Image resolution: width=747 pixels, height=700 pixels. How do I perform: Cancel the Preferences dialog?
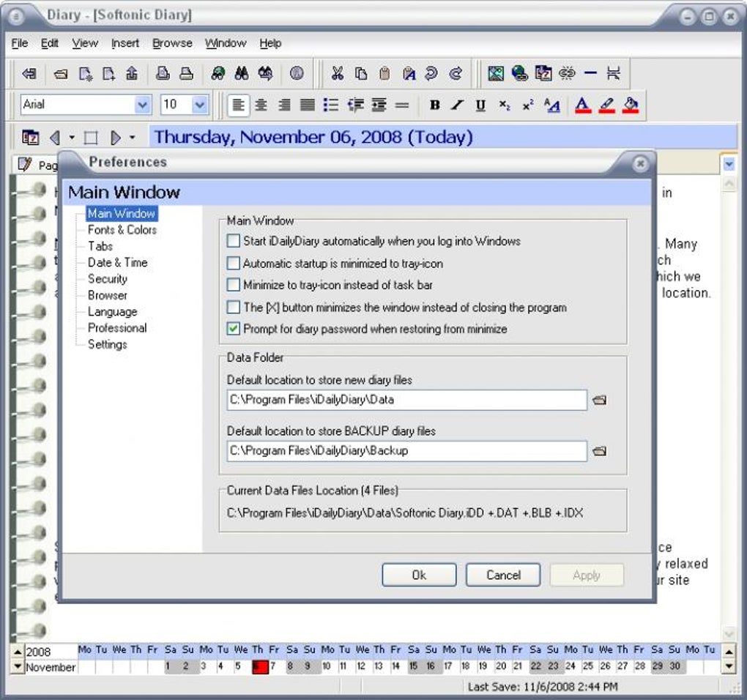coord(503,576)
